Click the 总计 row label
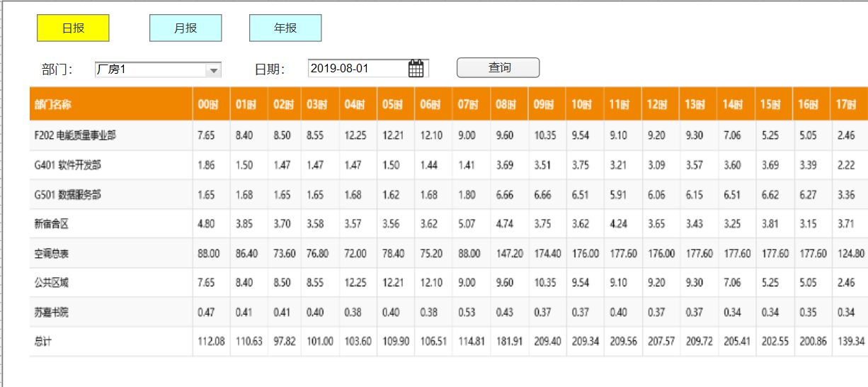Viewport: 868px width, 387px height. [42, 342]
